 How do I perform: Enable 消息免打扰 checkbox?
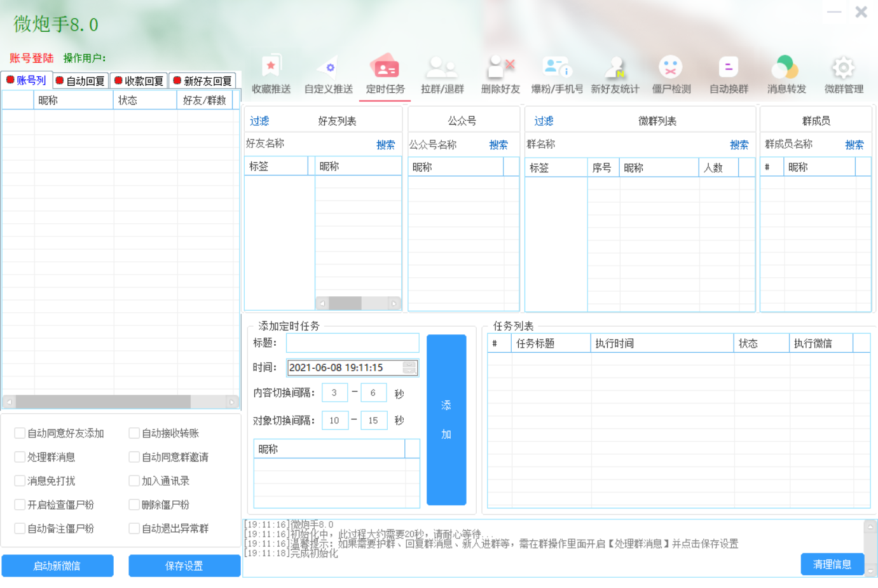(20, 481)
